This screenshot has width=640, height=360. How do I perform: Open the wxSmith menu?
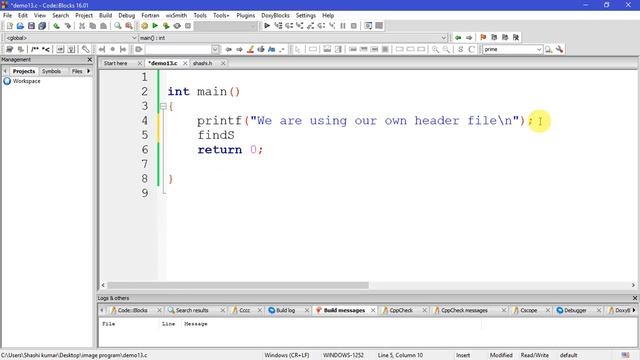click(176, 16)
